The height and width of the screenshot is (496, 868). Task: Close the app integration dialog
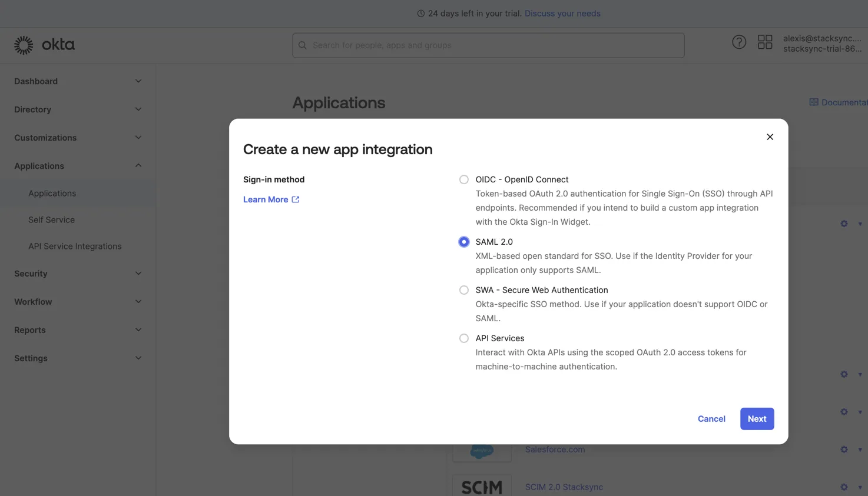pos(770,137)
